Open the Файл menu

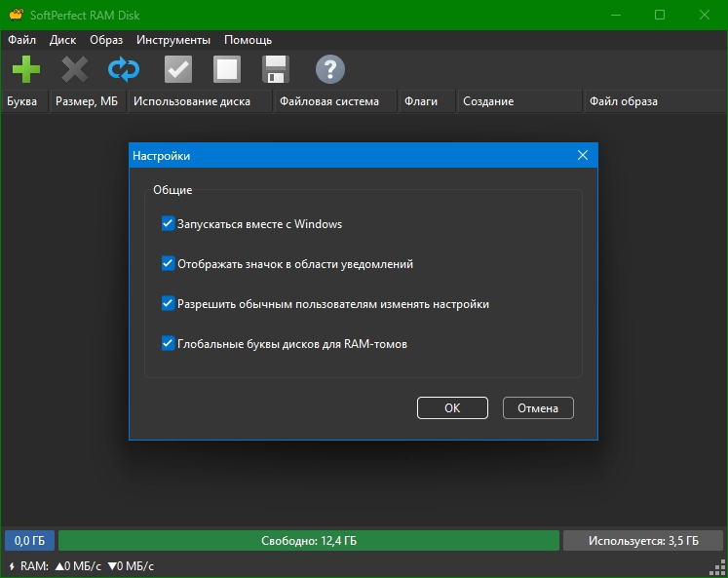[x=21, y=40]
